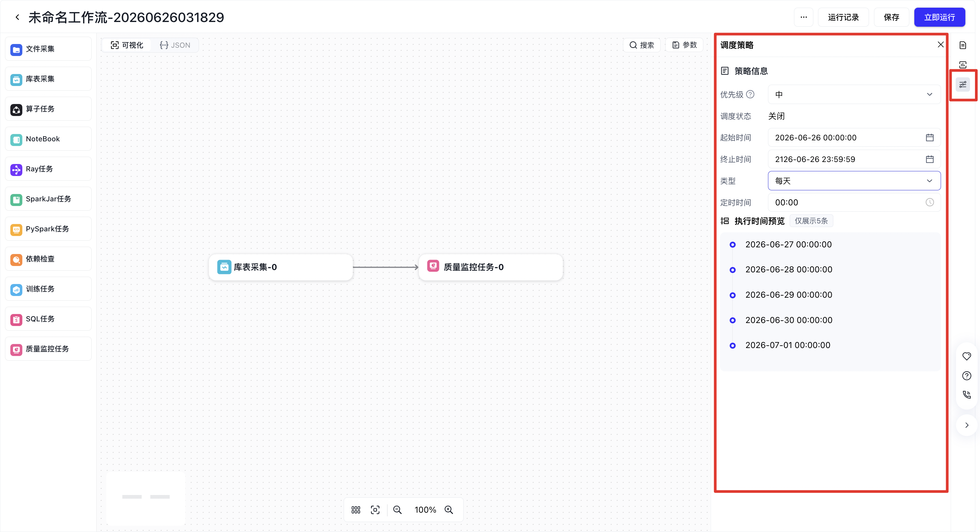
Task: Click the 仅展示5条 tag
Action: 811,221
